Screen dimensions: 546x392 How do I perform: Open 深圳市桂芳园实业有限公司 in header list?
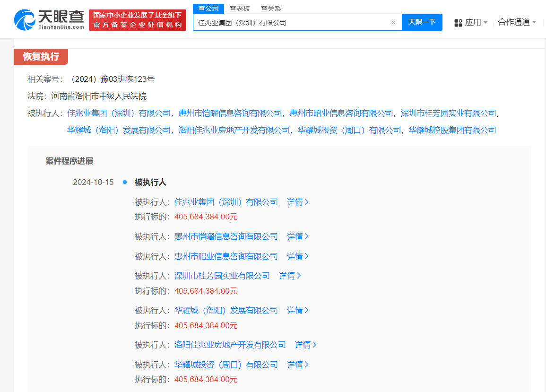pos(449,113)
